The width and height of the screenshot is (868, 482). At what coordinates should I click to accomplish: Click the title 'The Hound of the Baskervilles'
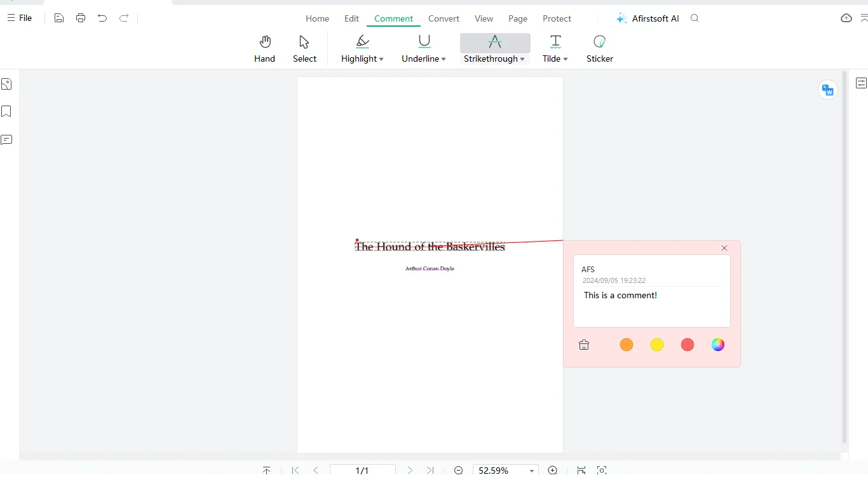(x=430, y=247)
